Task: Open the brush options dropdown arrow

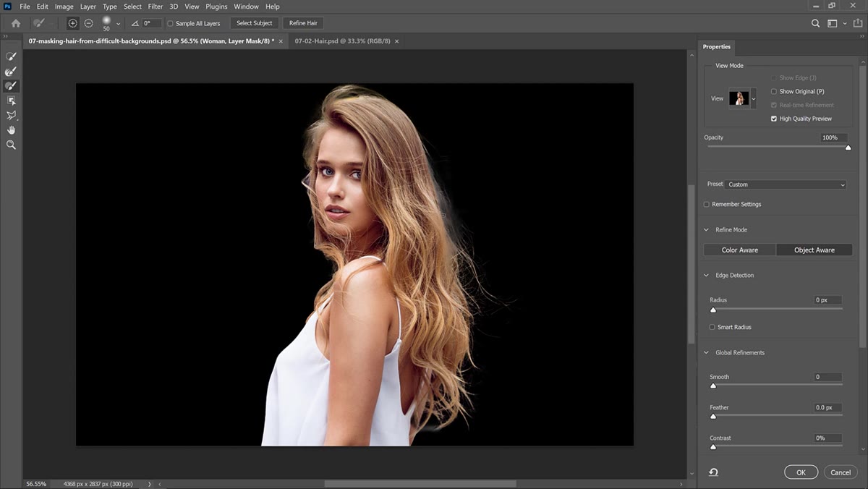Action: 119,24
